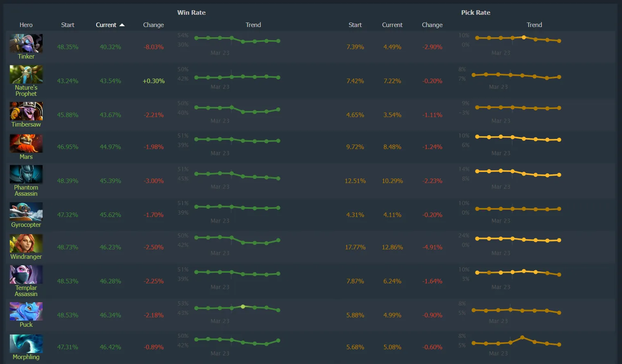Click the peak point on Morphling's pick rate trend
The width and height of the screenshot is (622, 364).
(x=521, y=337)
